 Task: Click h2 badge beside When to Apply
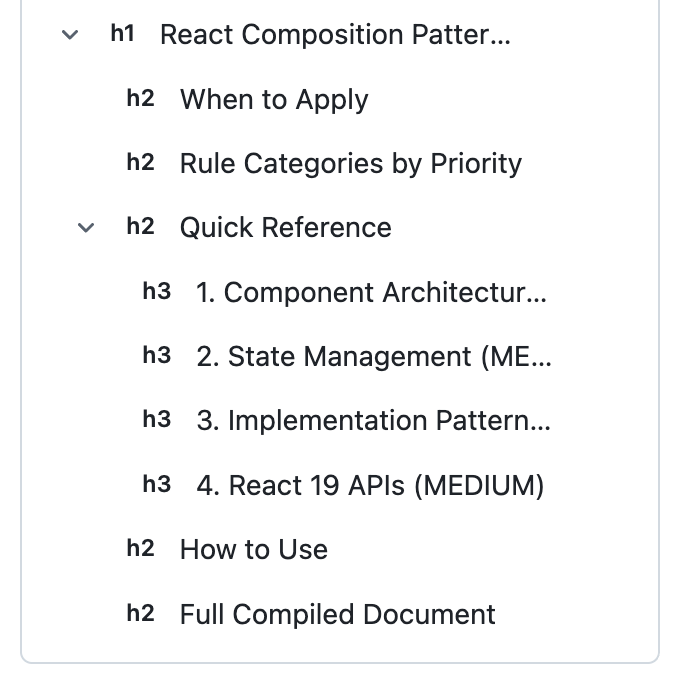pos(140,98)
